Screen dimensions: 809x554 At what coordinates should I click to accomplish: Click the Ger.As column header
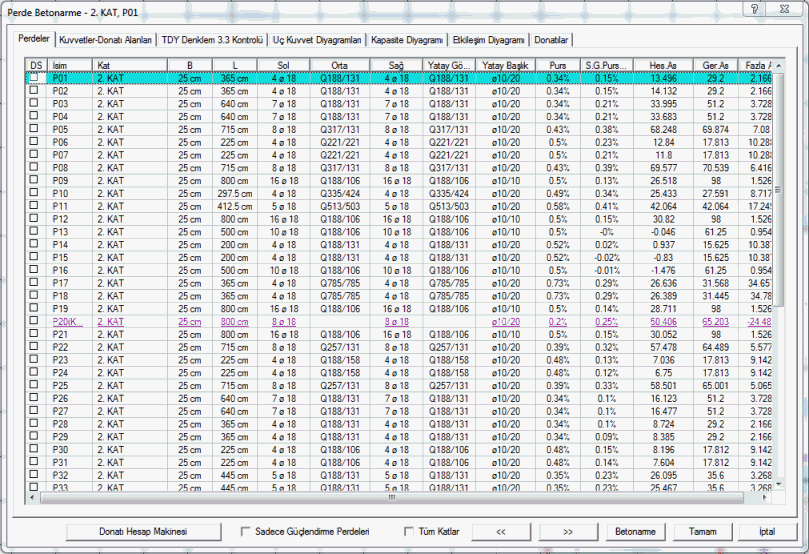pos(716,65)
